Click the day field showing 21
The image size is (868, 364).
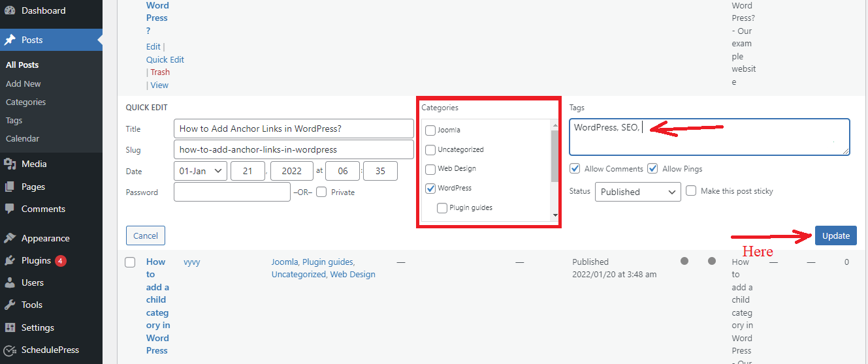click(248, 171)
